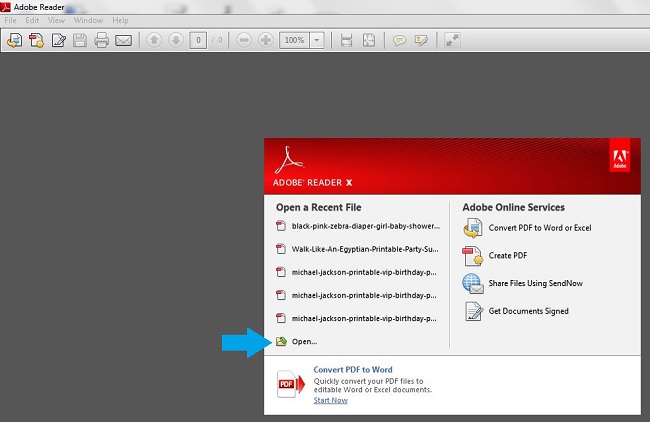Click the Adobe Reader title bar icon
Screen dimensions: 650x422
[x=5, y=7]
